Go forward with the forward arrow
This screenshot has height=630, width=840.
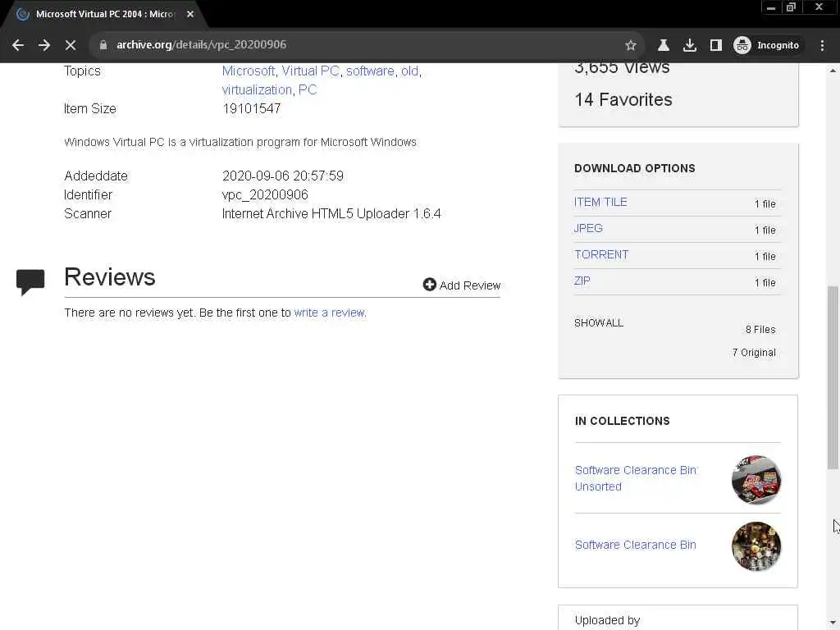tap(44, 45)
